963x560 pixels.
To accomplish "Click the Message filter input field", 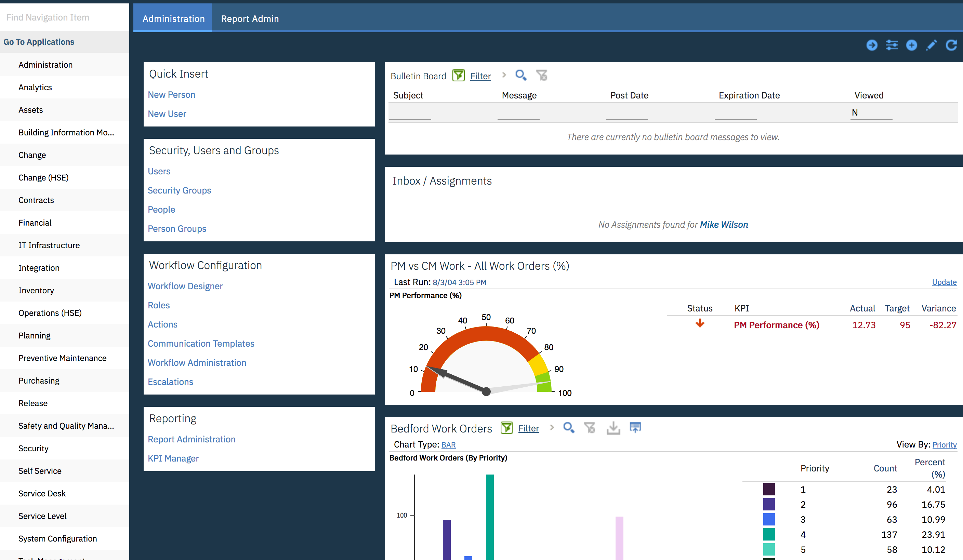I will (x=518, y=113).
